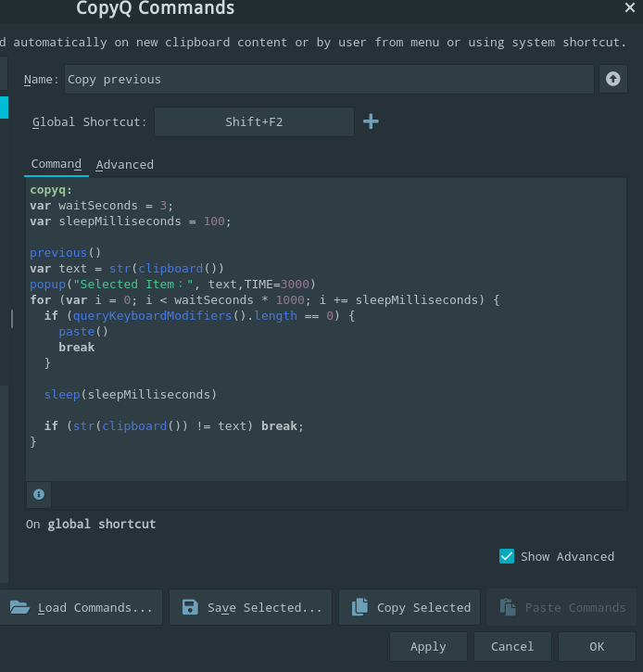The image size is (643, 672).
Task: Click the 'var sleepMilliseconds = 100;' line
Action: (x=131, y=222)
